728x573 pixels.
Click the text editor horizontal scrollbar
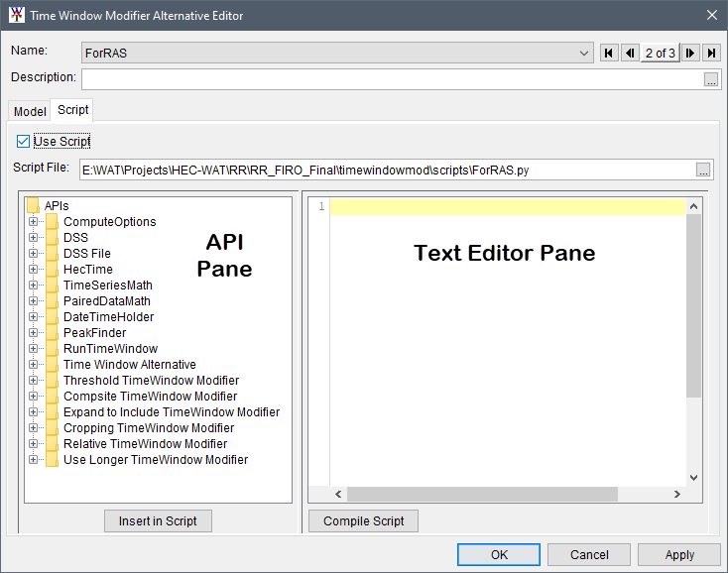click(x=482, y=494)
